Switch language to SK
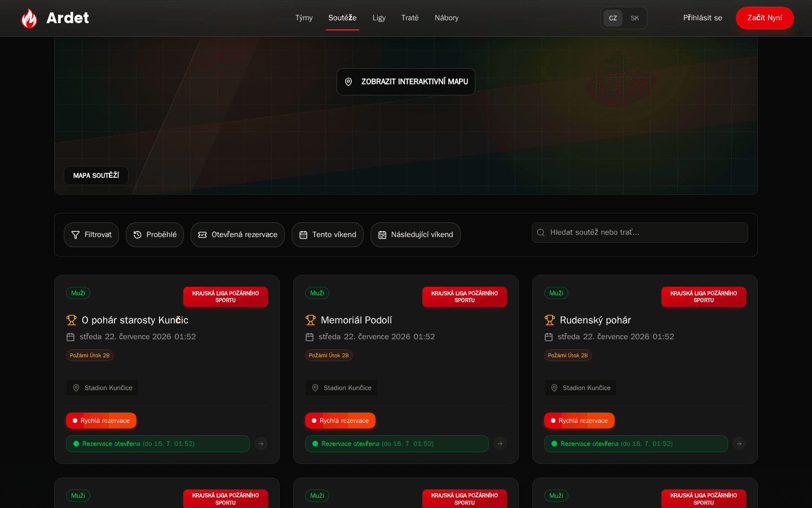 point(635,18)
